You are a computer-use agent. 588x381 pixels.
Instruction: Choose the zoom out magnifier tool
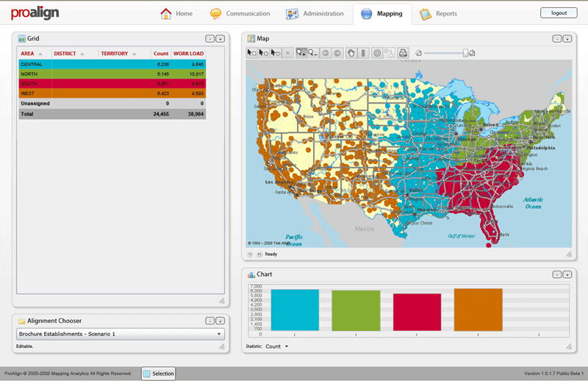tap(314, 53)
